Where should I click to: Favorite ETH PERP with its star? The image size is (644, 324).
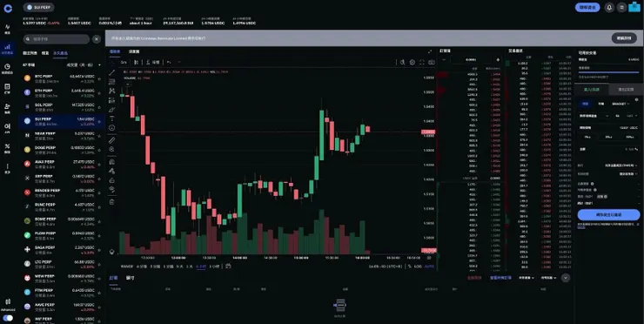(99, 93)
